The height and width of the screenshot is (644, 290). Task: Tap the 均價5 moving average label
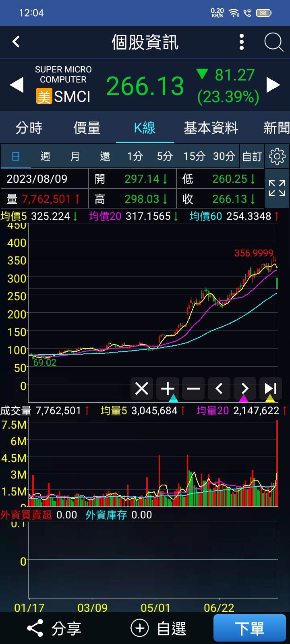[x=14, y=216]
